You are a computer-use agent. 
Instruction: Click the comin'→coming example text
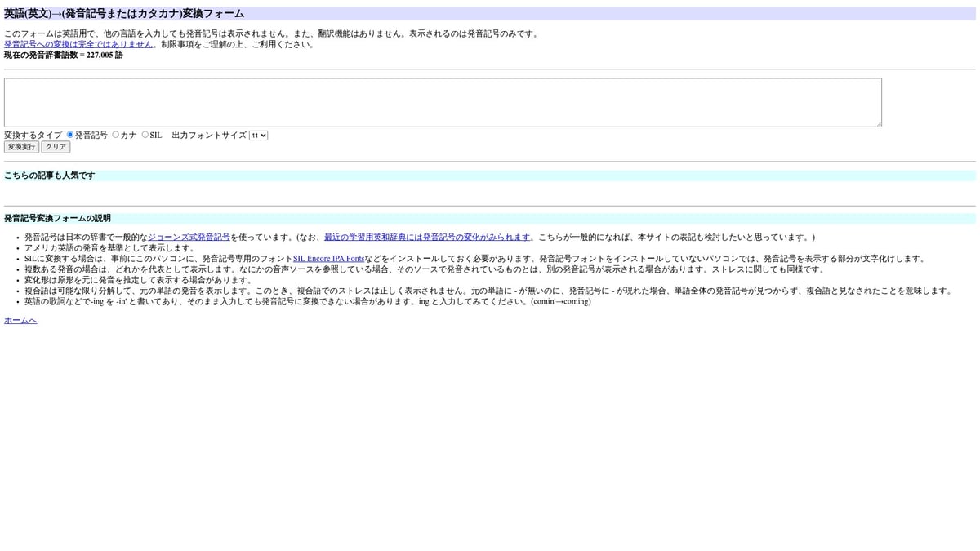click(x=560, y=301)
